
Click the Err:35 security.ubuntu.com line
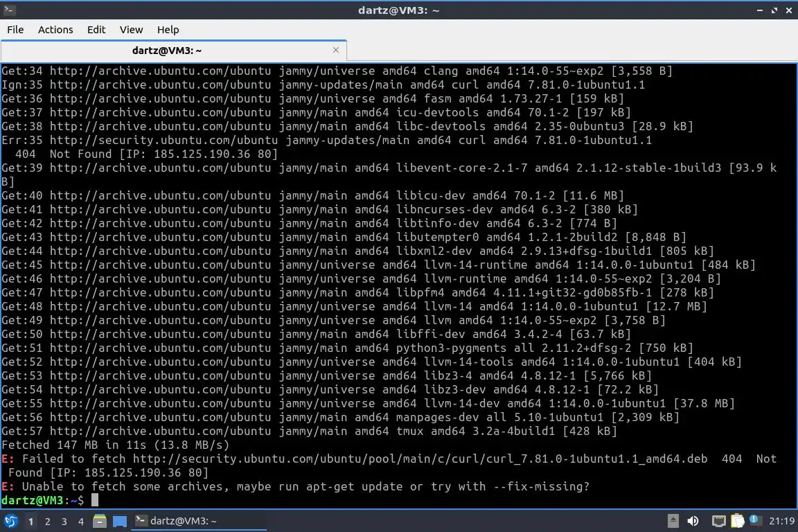(327, 140)
